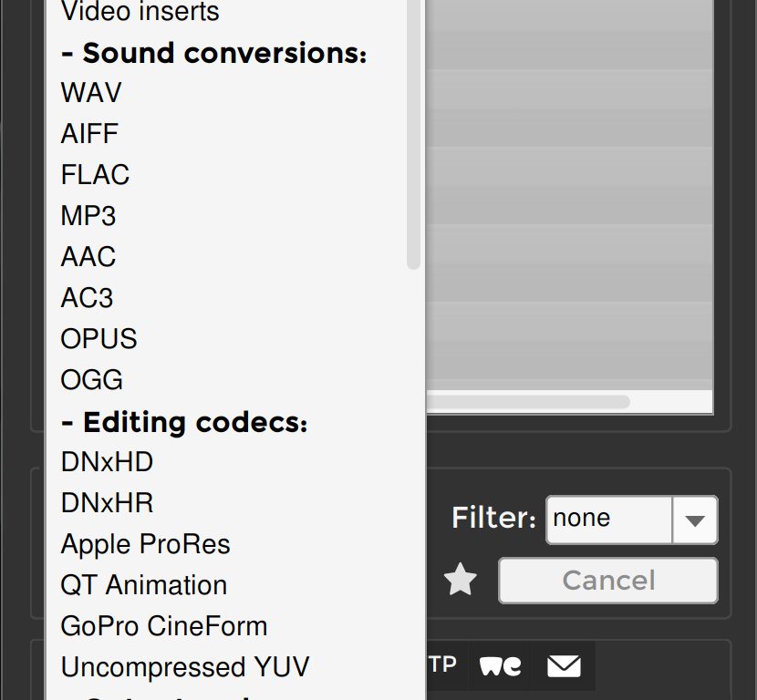757x700 pixels.
Task: Select Uncompressed YUV option
Action: click(x=185, y=667)
